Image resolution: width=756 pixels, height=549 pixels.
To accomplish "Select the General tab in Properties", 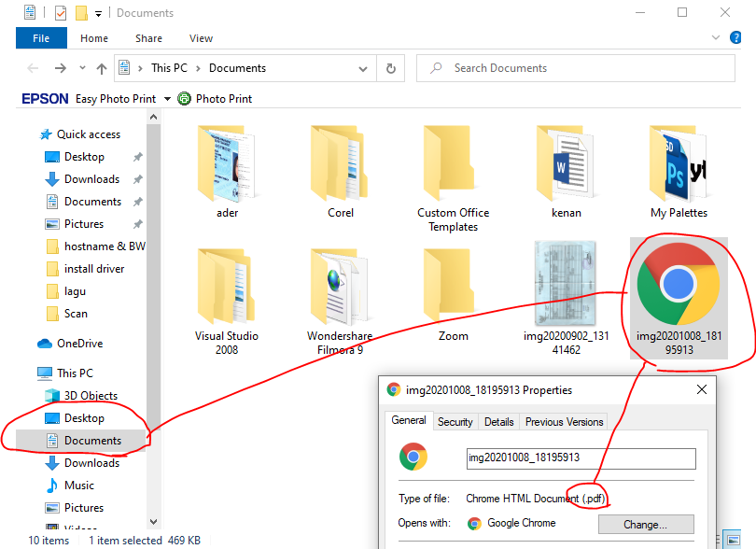I will coord(409,420).
